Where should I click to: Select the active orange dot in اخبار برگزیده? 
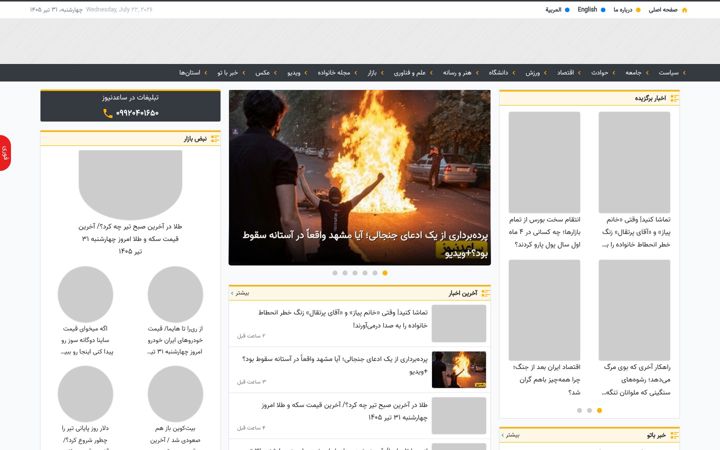pyautogui.click(x=599, y=411)
